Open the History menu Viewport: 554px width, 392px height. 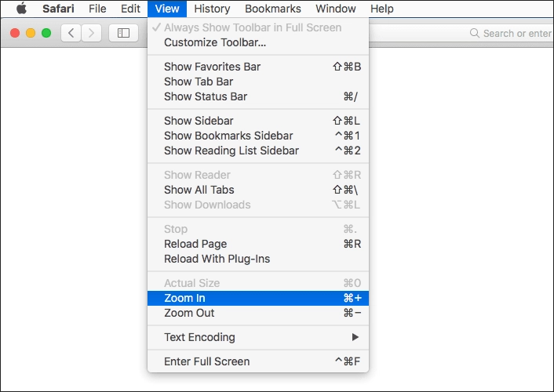[x=212, y=9]
